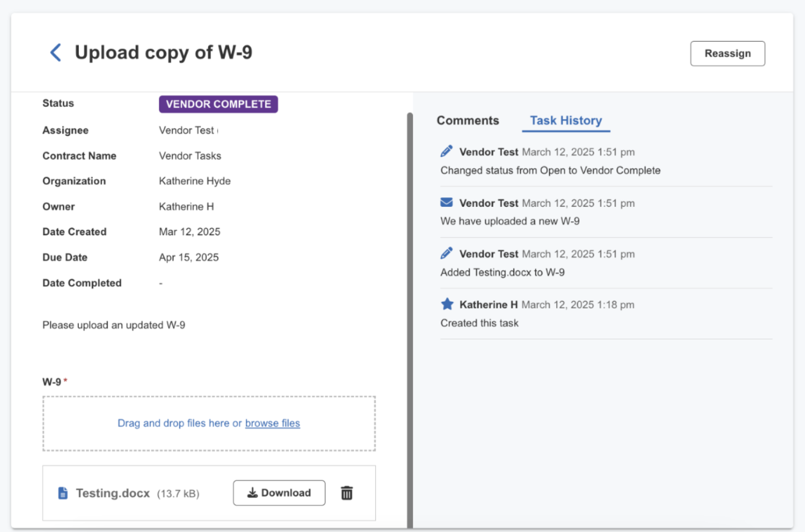Click 'Changed status from Open to Vendor Complete'
Screen dimensions: 805x532
pos(551,170)
